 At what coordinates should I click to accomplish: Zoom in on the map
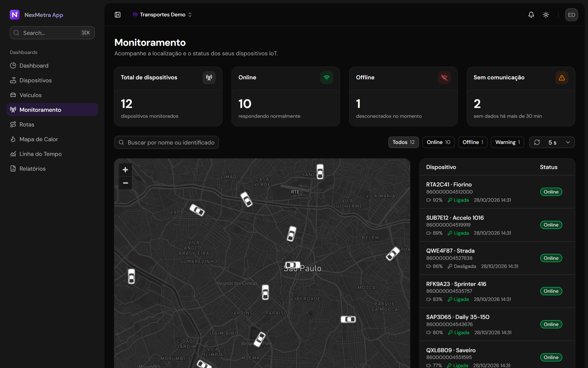[x=125, y=170]
